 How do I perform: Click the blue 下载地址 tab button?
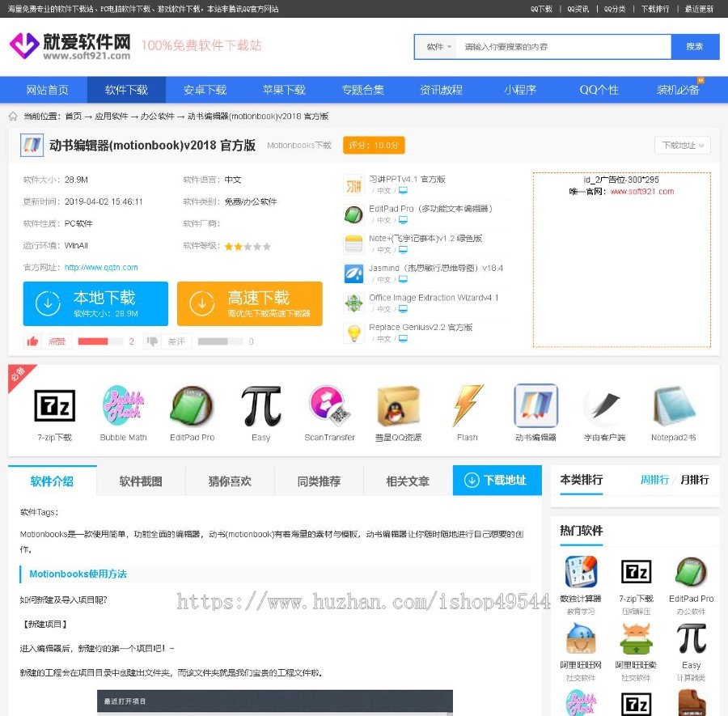click(x=497, y=480)
